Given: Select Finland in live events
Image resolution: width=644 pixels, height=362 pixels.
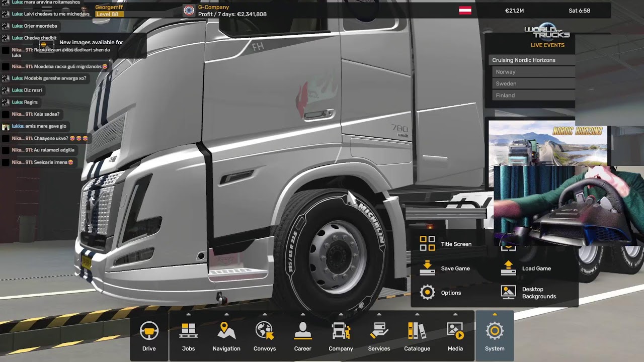Looking at the screenshot, I should tap(533, 95).
